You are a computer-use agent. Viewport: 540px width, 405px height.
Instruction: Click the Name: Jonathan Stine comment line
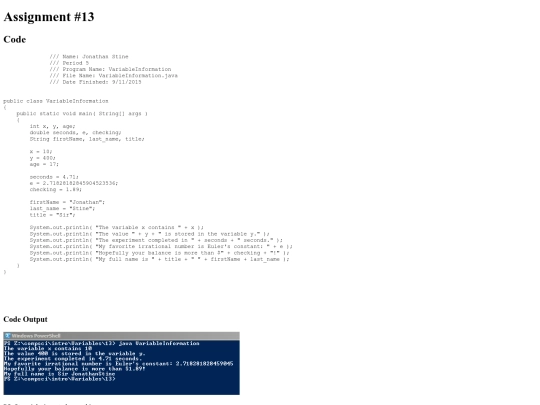click(89, 56)
